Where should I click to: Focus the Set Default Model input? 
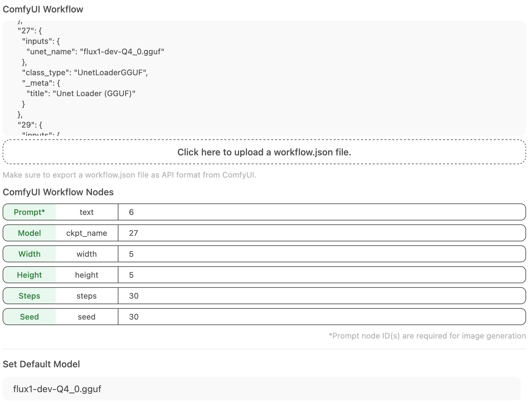click(x=262, y=389)
